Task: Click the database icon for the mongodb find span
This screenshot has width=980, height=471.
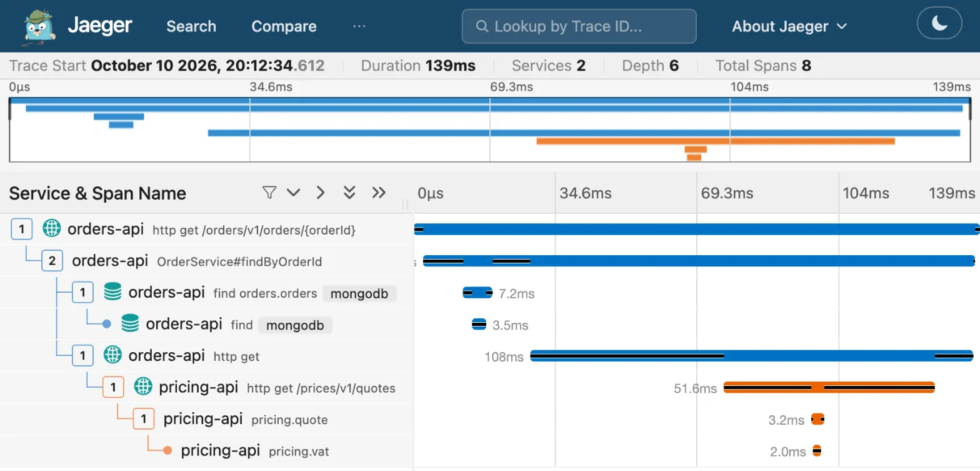Action: tap(130, 323)
